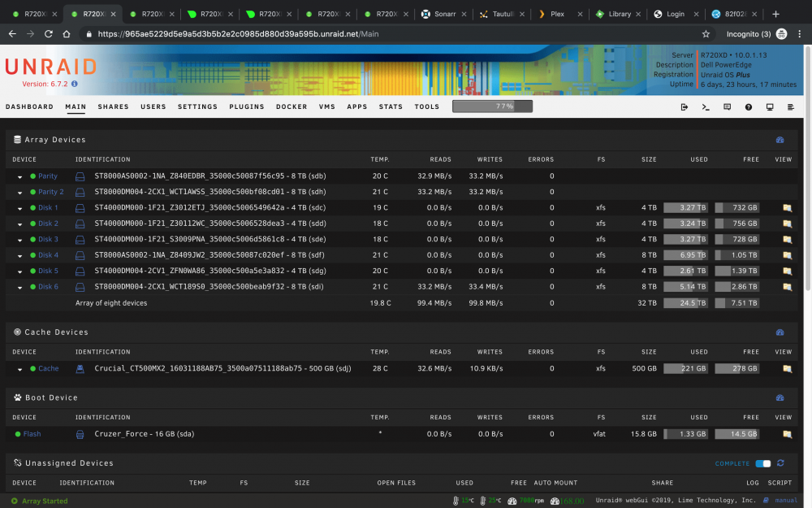The width and height of the screenshot is (812, 508).
Task: Open the feedback icon in the toolbar
Action: pyautogui.click(x=727, y=106)
